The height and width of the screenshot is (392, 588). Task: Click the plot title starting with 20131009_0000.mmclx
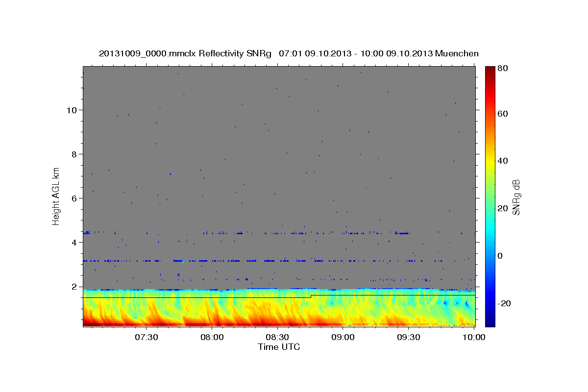pos(289,53)
